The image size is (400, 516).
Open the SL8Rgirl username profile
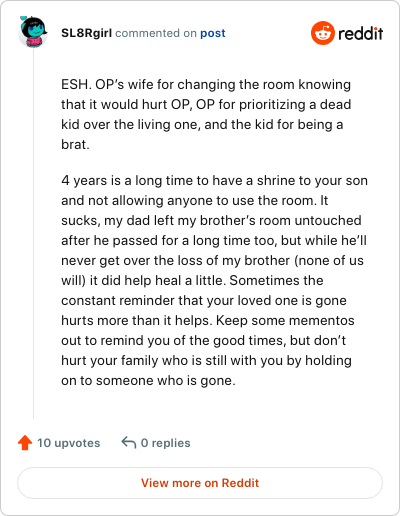(x=86, y=33)
